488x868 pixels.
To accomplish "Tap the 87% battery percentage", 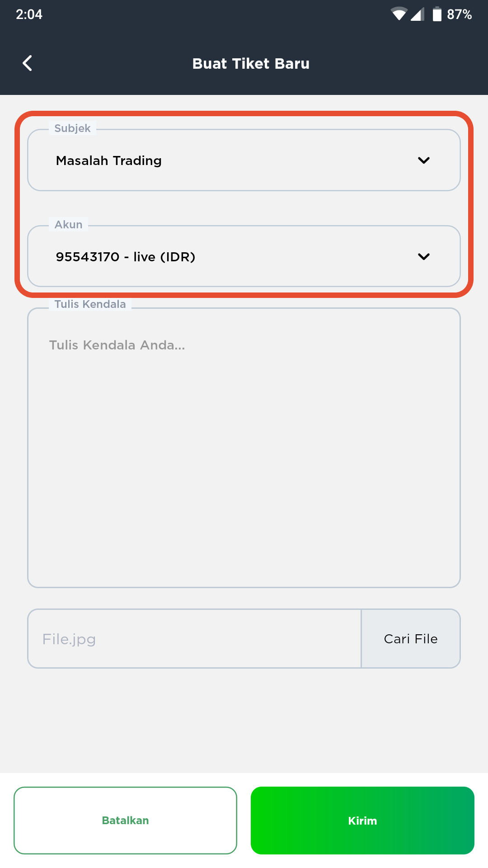I will 459,14.
